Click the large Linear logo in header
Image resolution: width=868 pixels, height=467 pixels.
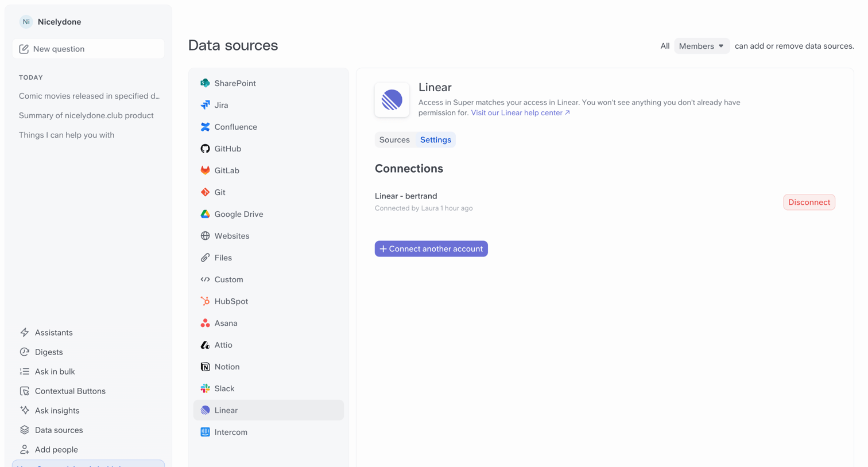point(392,100)
